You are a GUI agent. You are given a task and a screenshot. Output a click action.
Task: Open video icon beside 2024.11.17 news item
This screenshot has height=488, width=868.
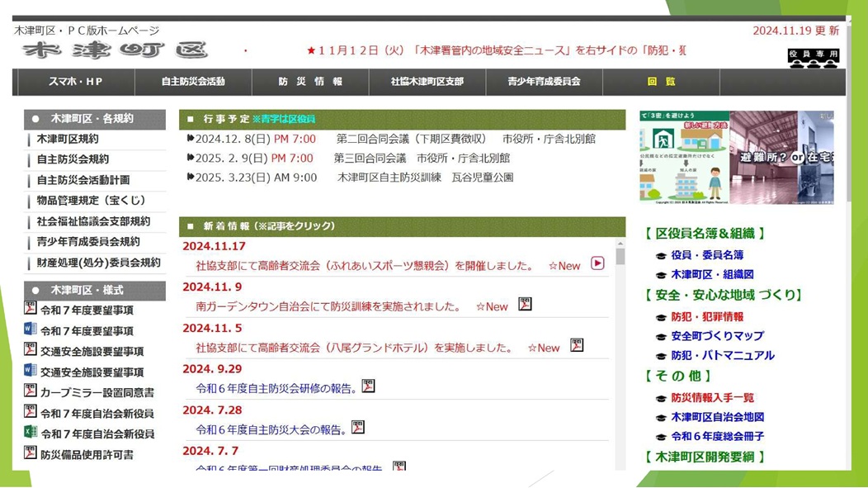(x=597, y=263)
